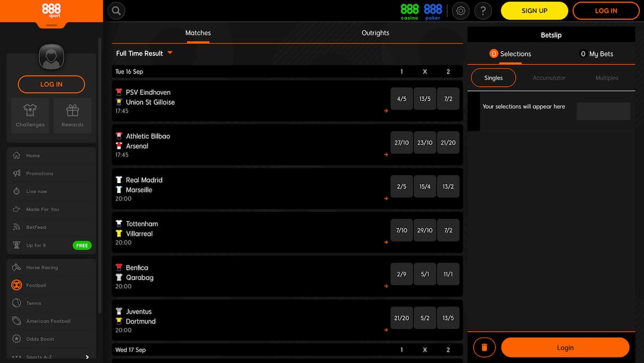Open 888 casino logo link
The image size is (644, 363).
point(410,11)
